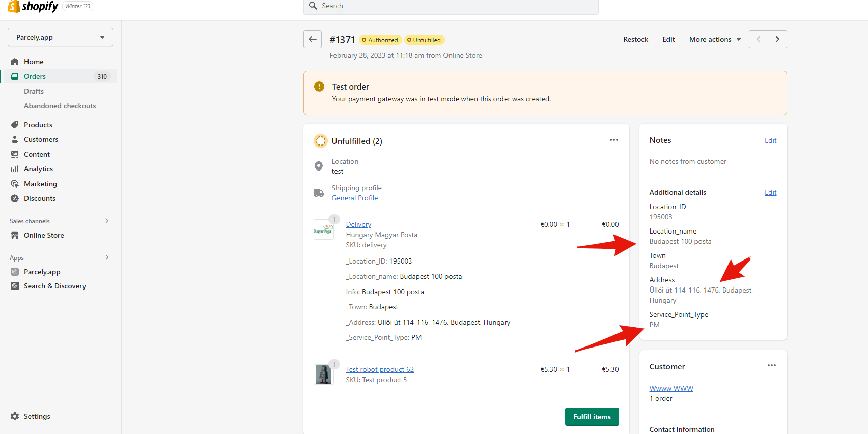The height and width of the screenshot is (434, 868).
Task: Click the Edit order button
Action: 668,39
